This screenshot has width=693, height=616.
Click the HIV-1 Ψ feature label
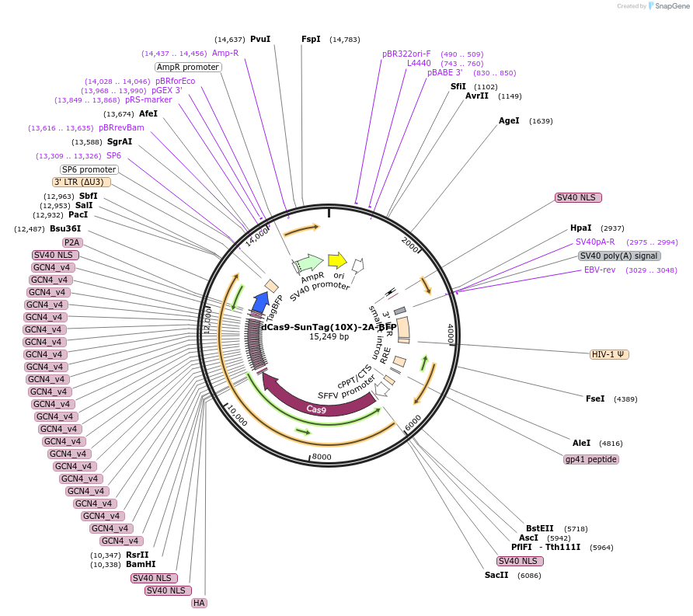610,354
